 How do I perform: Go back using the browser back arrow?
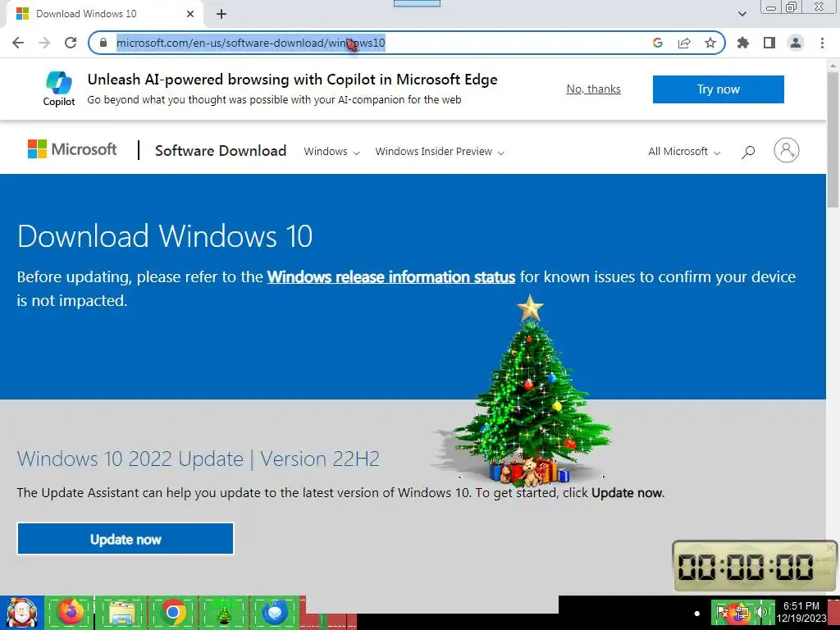[18, 43]
